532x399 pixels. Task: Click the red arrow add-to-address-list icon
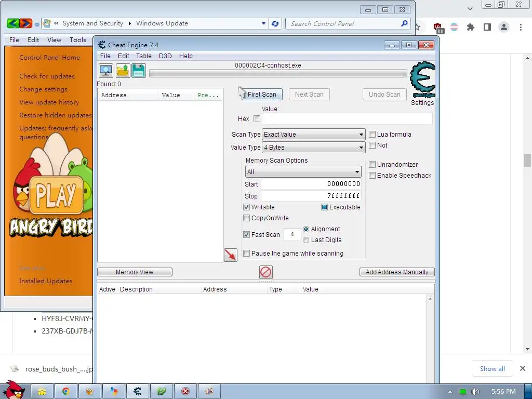coord(231,255)
